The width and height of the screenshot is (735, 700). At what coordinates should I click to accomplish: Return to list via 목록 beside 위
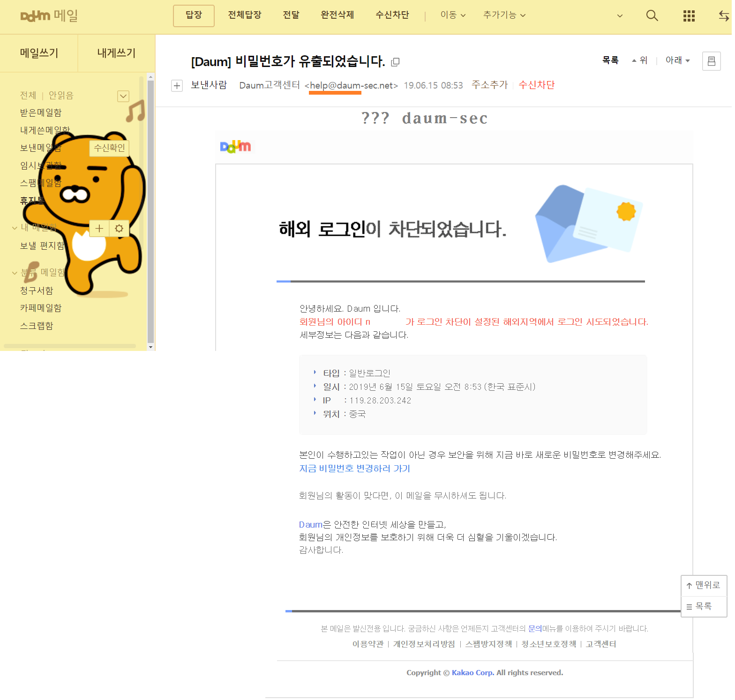[610, 60]
